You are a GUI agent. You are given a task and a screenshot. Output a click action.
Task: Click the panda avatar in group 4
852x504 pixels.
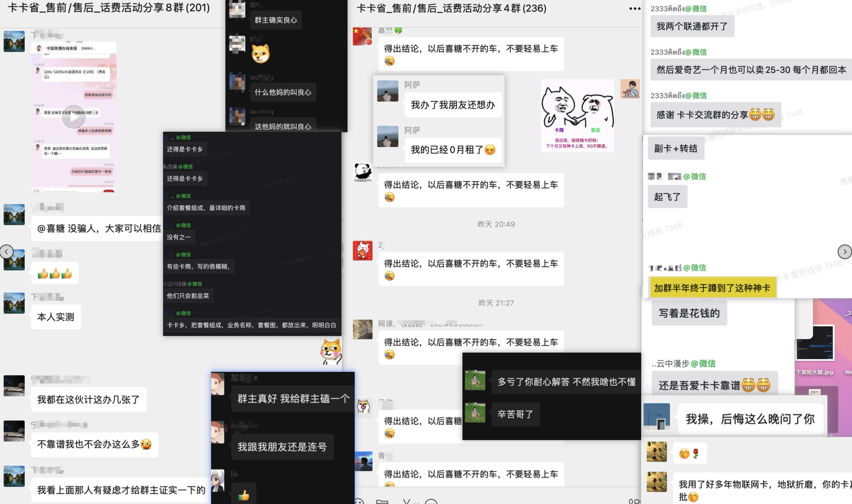coord(363,172)
